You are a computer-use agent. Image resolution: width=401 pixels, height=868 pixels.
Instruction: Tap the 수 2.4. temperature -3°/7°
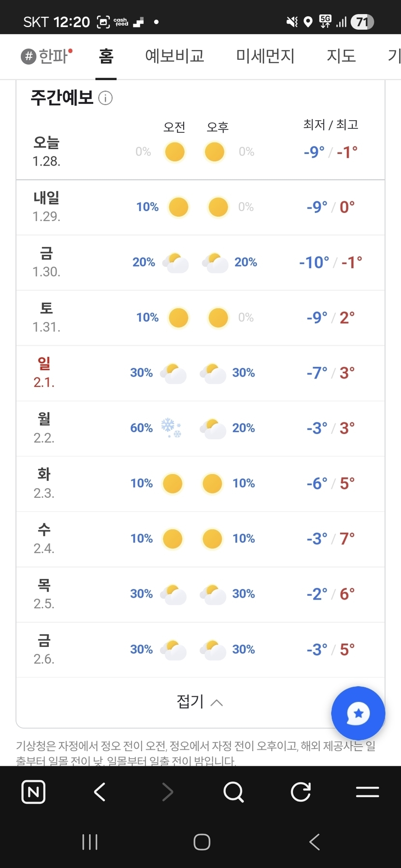(330, 539)
